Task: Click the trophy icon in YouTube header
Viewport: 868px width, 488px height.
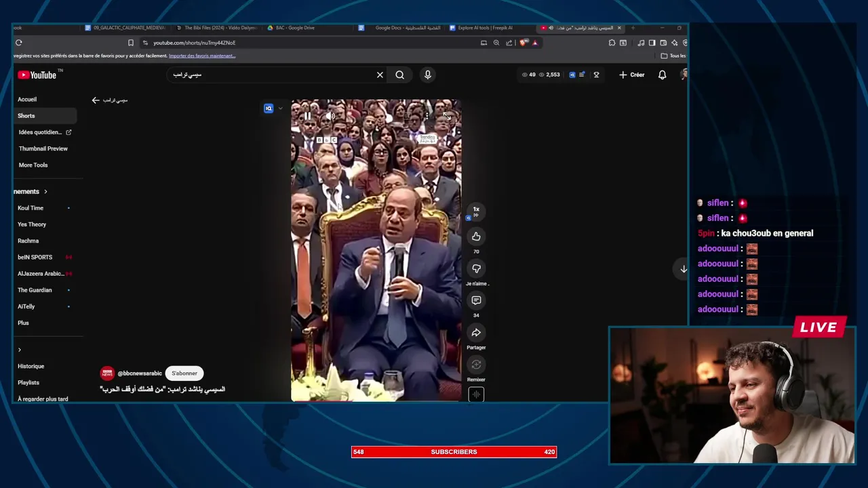Action: point(596,75)
